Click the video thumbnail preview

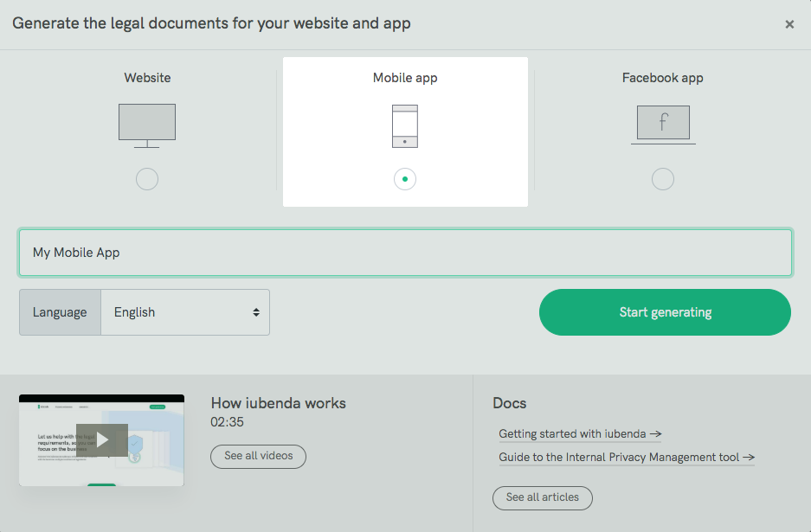[x=101, y=439]
